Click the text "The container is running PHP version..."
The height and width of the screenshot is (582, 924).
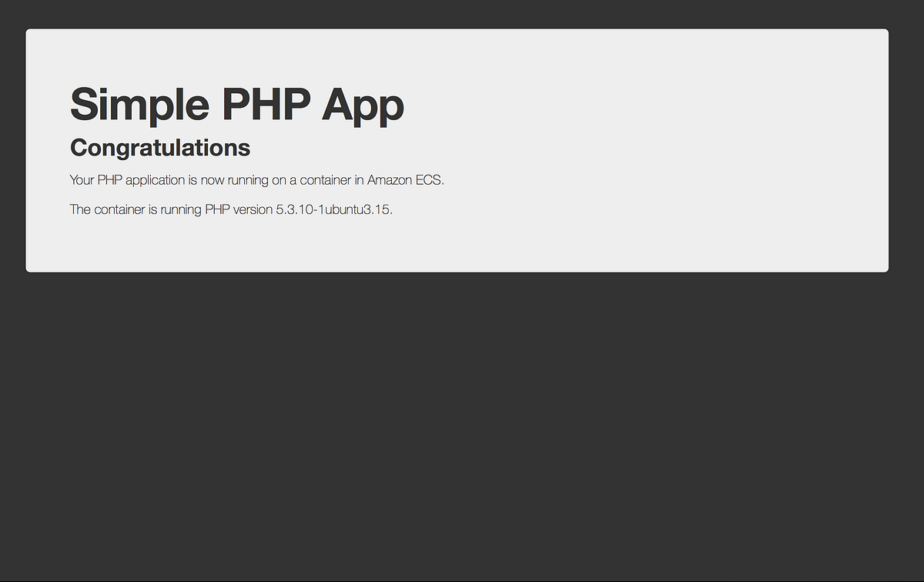point(231,209)
